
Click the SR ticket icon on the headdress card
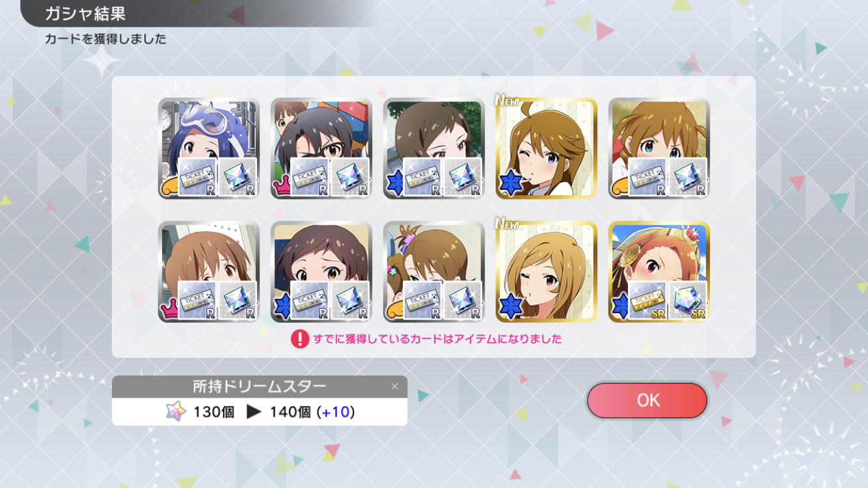(648, 301)
